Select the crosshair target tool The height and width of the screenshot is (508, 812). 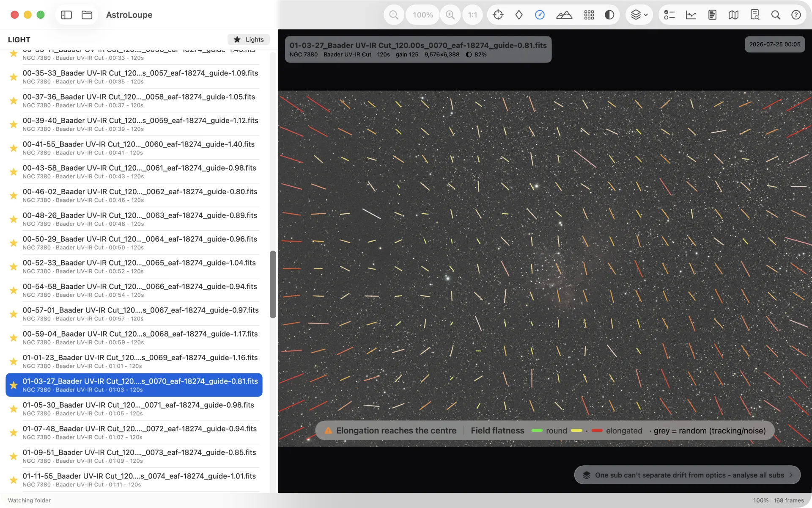coord(498,15)
